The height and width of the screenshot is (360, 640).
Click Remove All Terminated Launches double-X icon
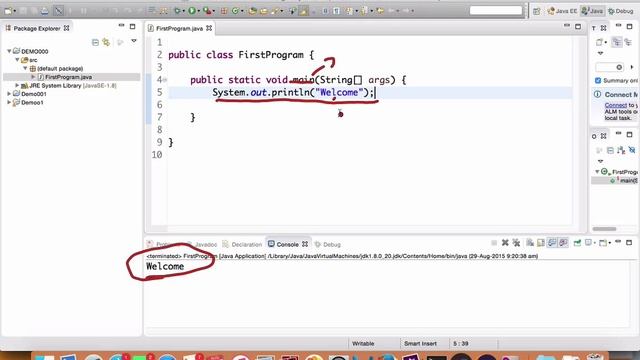[x=516, y=243]
